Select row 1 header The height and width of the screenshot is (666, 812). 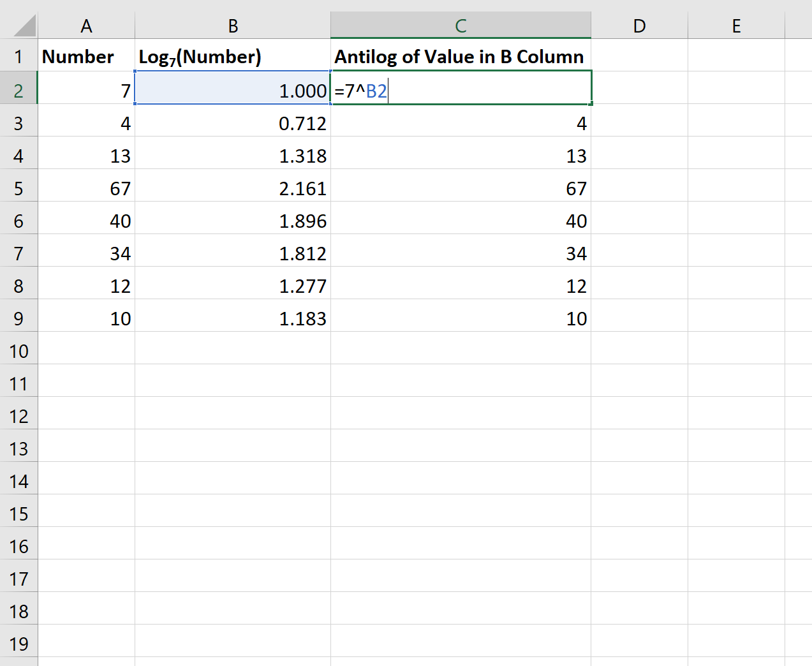click(19, 56)
